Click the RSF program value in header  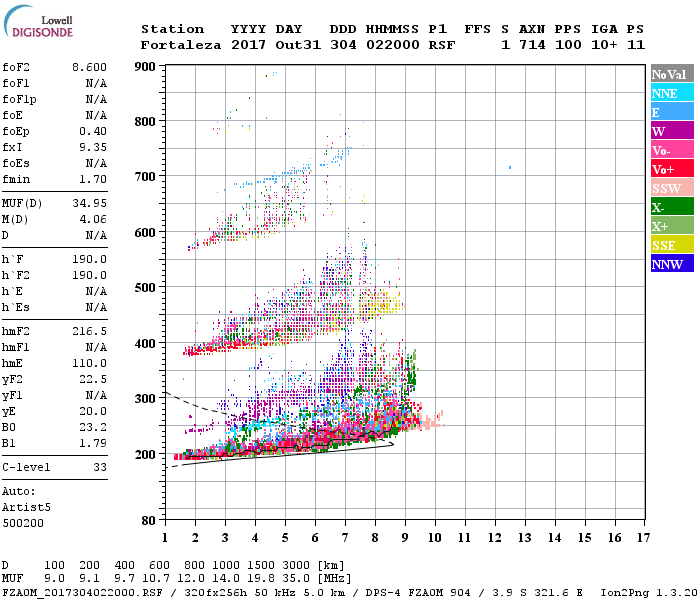[x=442, y=45]
